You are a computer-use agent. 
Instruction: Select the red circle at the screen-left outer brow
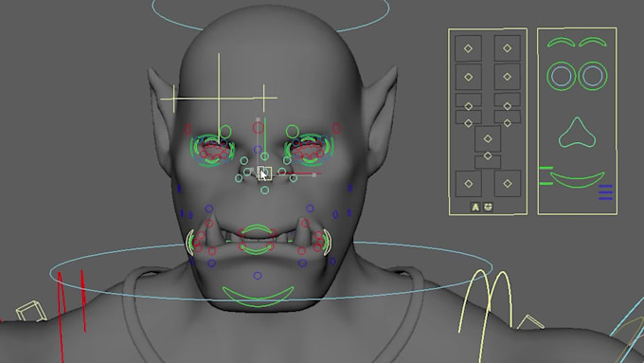point(188,130)
